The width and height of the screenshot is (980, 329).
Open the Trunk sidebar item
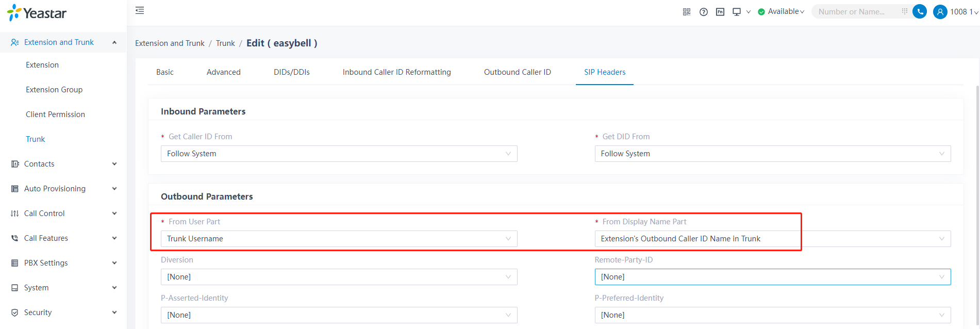click(36, 139)
